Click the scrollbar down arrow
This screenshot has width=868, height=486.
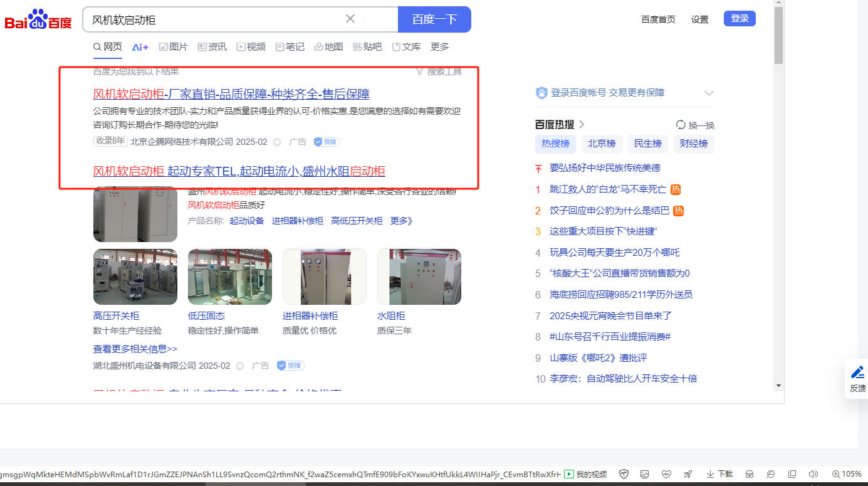pos(779,385)
